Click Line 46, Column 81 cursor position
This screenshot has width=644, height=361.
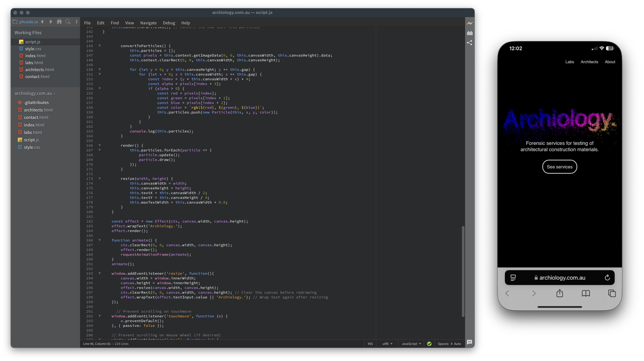click(97, 344)
